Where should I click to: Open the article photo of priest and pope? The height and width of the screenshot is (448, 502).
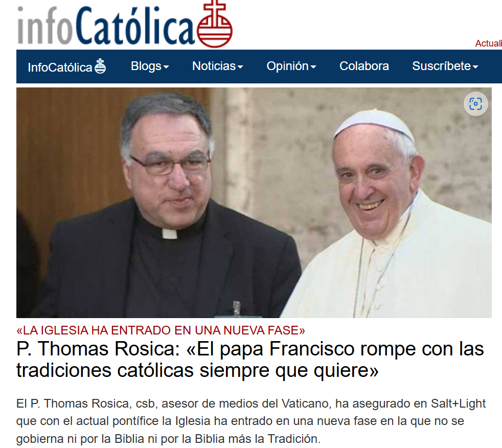point(254,203)
